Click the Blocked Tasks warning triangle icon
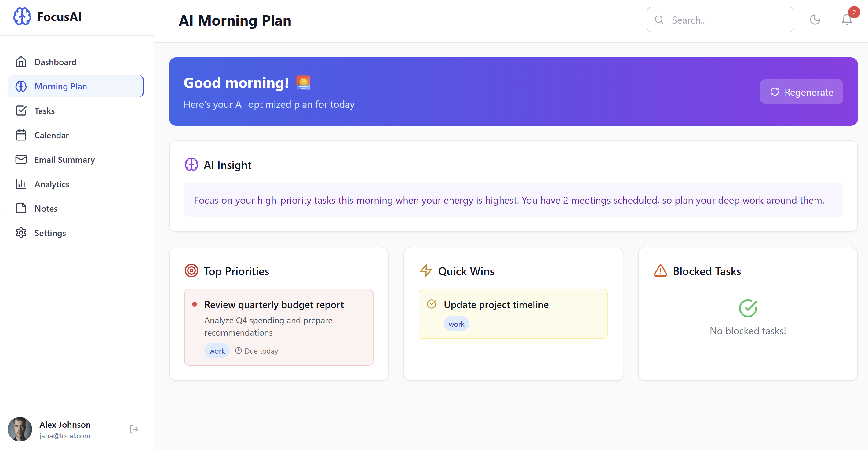 (660, 270)
